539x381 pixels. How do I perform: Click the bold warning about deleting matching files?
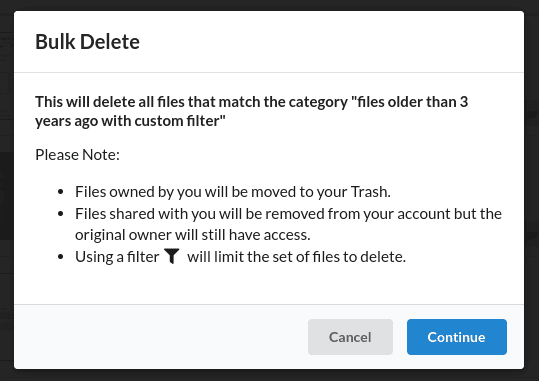(x=252, y=111)
